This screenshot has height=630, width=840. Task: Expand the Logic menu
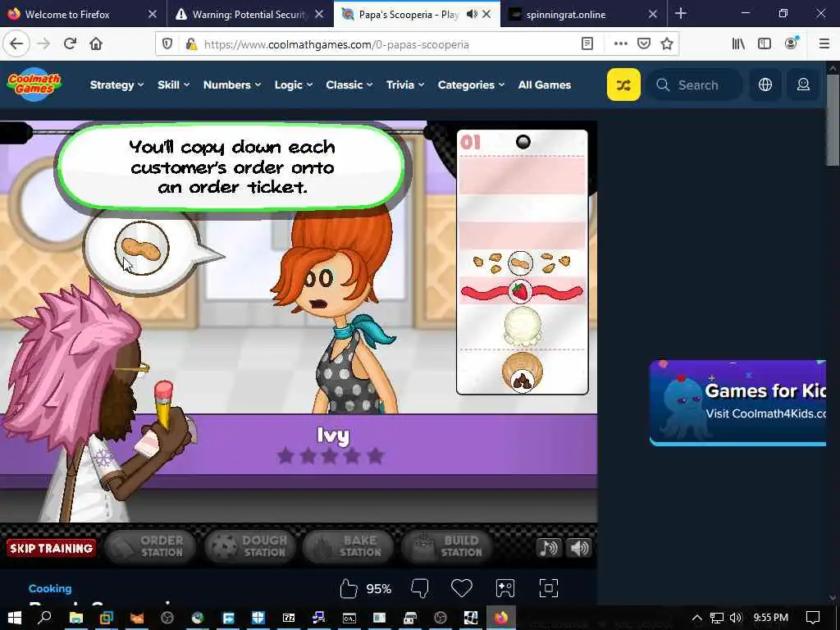[294, 84]
